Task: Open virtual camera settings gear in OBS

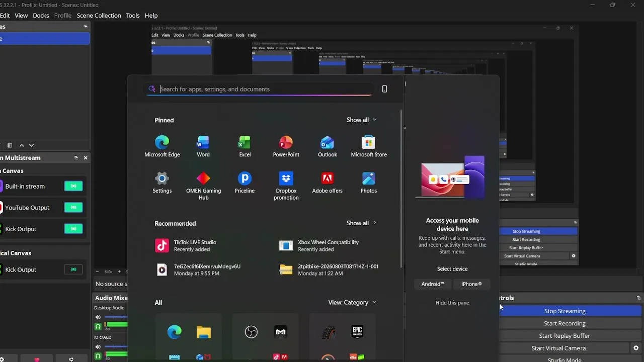Action: (636, 348)
